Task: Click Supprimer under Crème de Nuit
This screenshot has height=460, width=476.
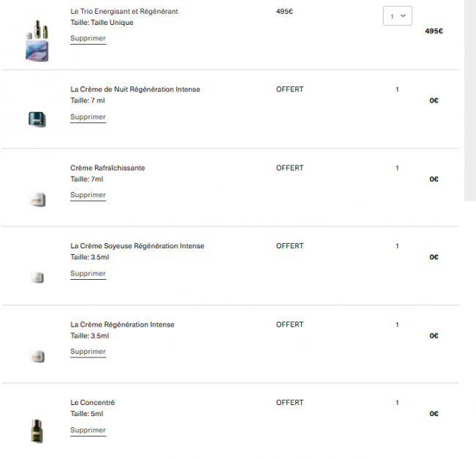Action: coord(88,117)
